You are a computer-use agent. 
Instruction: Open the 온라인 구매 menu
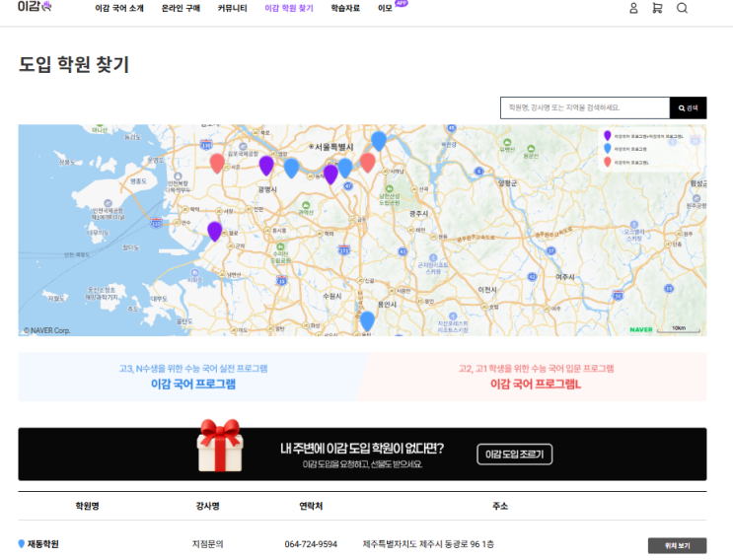coord(181,9)
